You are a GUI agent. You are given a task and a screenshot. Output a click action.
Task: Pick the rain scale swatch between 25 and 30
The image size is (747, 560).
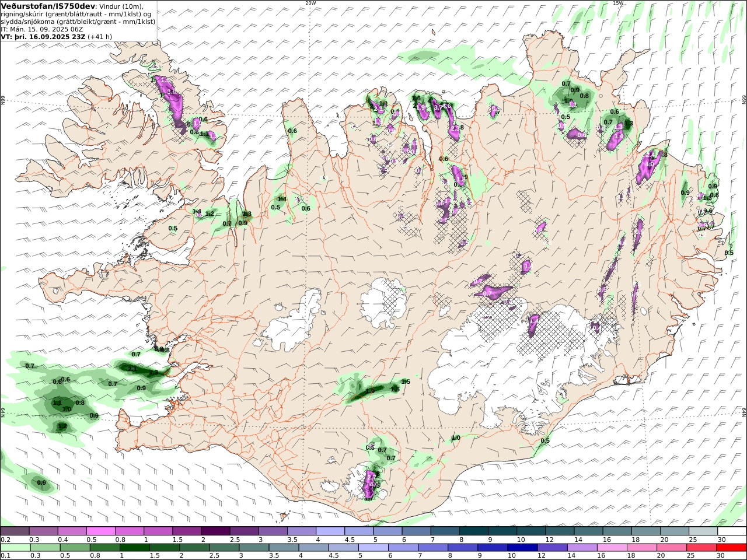[701, 548]
